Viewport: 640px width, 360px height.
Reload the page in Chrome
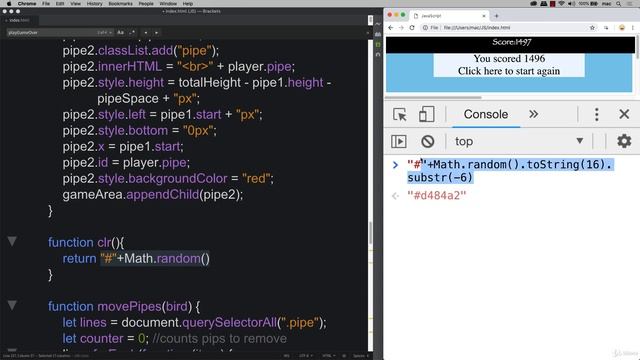point(412,28)
